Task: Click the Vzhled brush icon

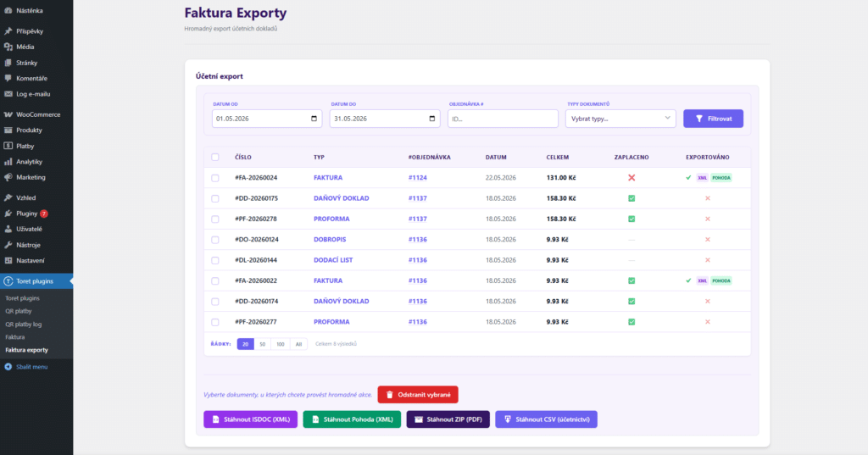Action: pyautogui.click(x=8, y=197)
